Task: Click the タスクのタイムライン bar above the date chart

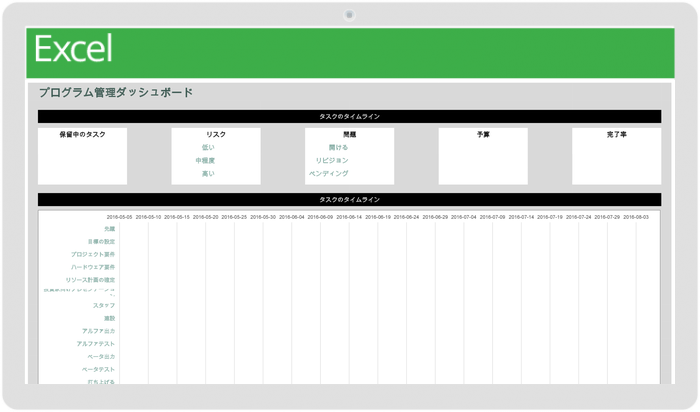Action: (350, 200)
